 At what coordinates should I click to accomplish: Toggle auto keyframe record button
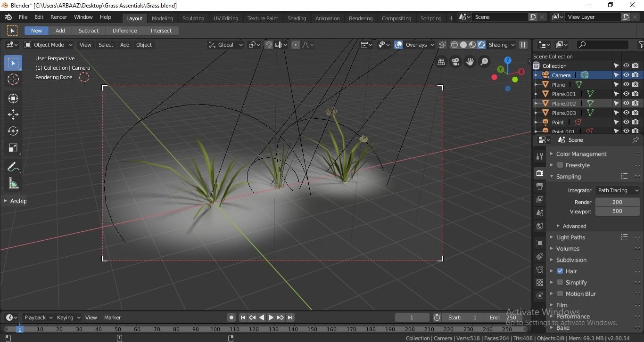[x=231, y=318]
